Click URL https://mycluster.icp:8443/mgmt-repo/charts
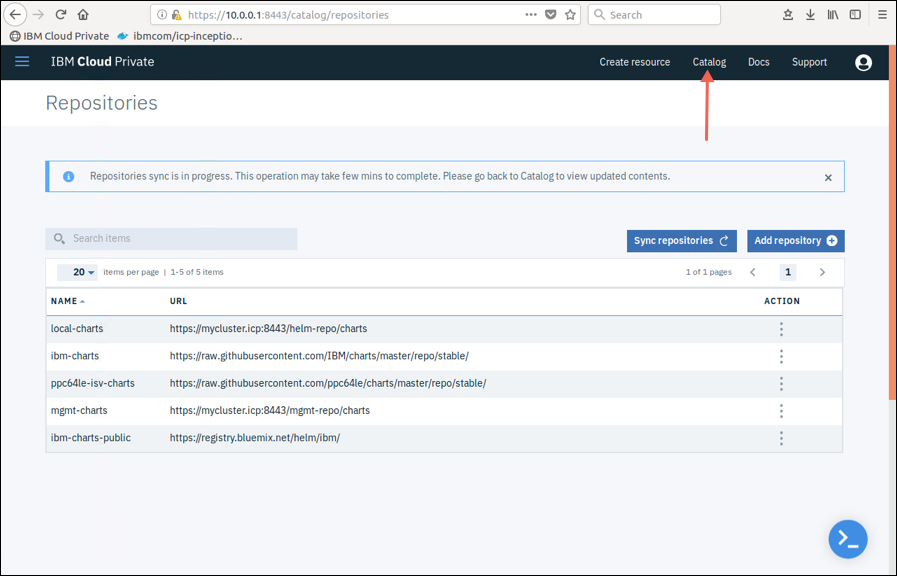The image size is (897, 576). pyautogui.click(x=269, y=411)
